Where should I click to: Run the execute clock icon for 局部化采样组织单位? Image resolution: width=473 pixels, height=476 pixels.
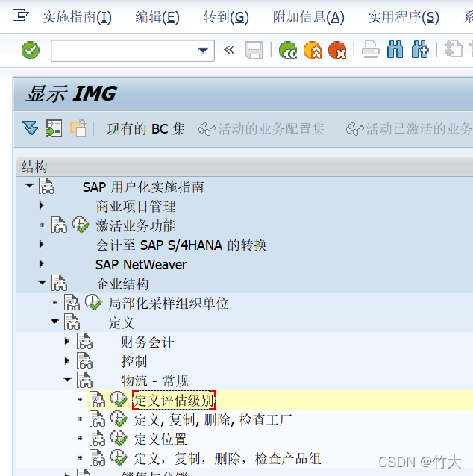[93, 302]
